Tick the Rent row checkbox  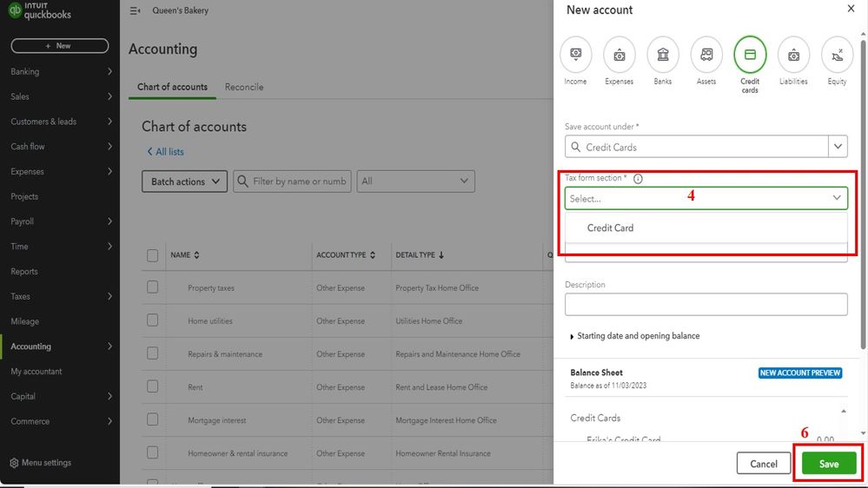coord(153,387)
